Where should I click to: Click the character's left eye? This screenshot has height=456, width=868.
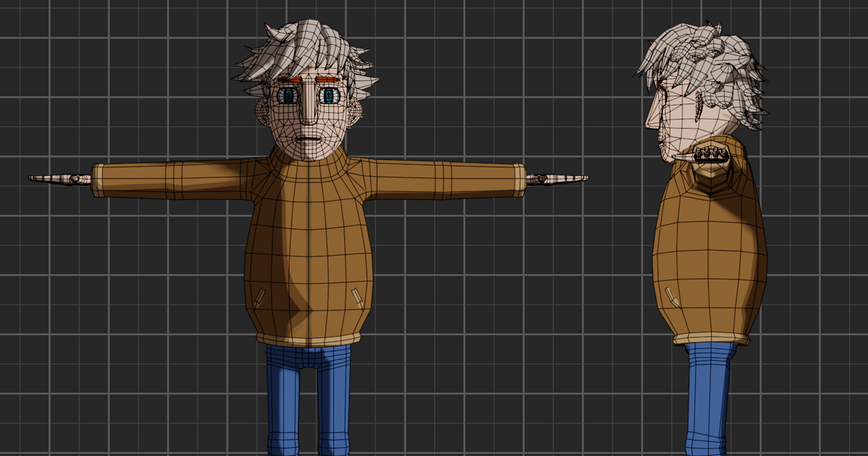click(329, 96)
